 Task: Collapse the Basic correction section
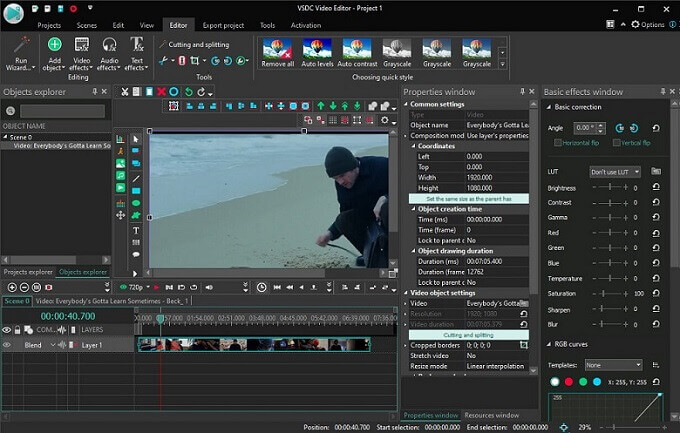click(x=549, y=107)
